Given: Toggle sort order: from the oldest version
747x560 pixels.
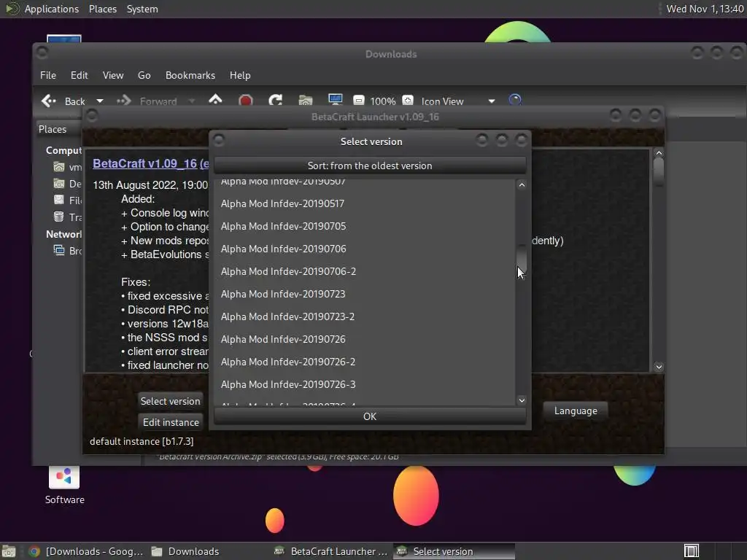Looking at the screenshot, I should [x=370, y=166].
